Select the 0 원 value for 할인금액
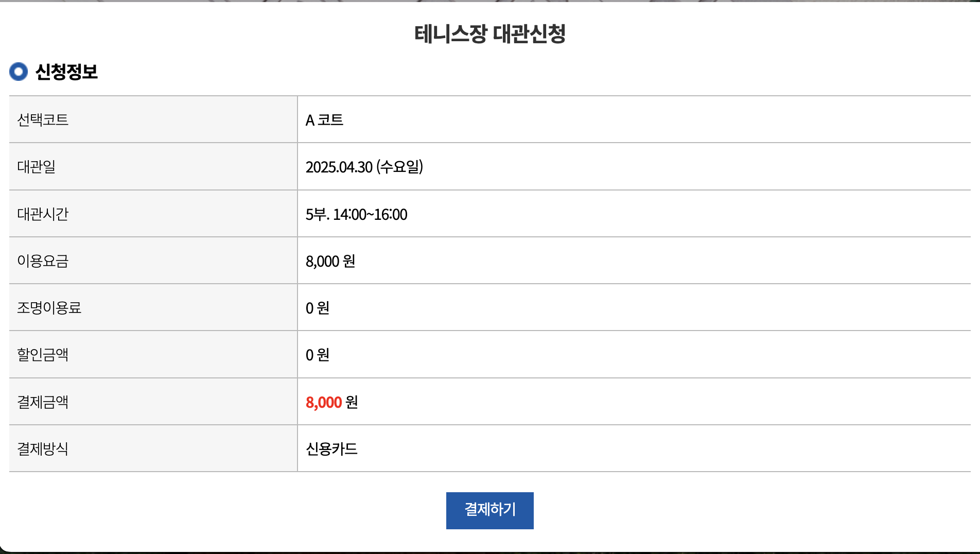Viewport: 980px width, 554px height. 317,355
